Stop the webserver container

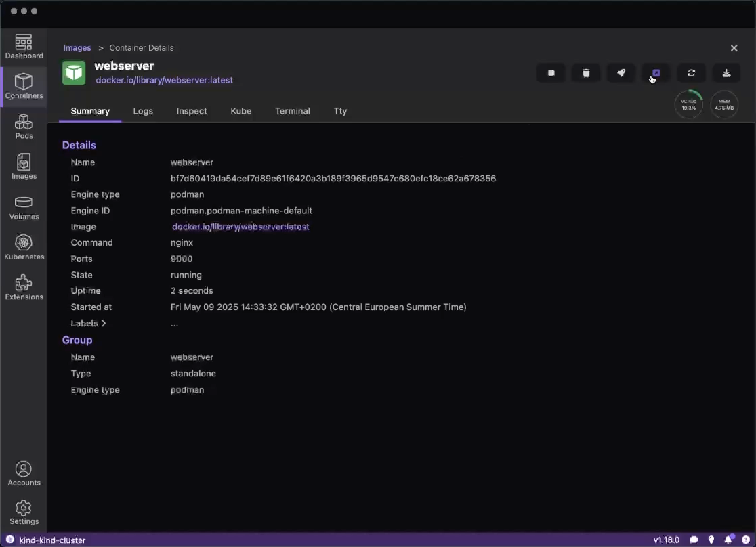tap(551, 73)
